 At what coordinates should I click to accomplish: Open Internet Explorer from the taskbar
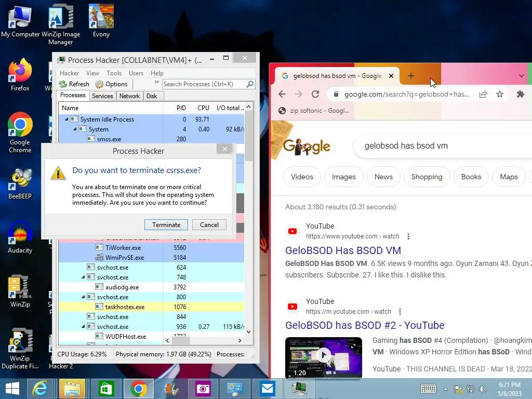coord(40,389)
